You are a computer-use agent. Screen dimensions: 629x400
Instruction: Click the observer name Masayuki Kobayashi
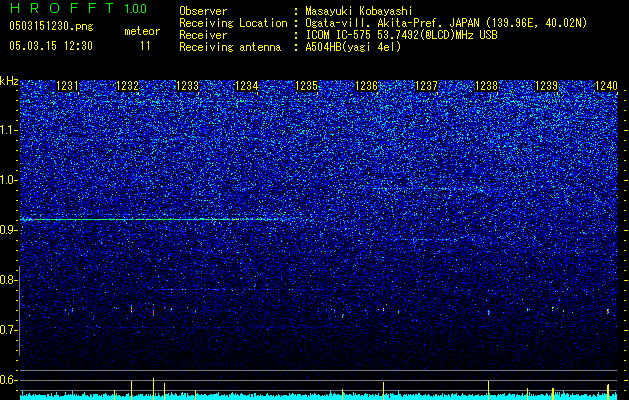pyautogui.click(x=359, y=11)
